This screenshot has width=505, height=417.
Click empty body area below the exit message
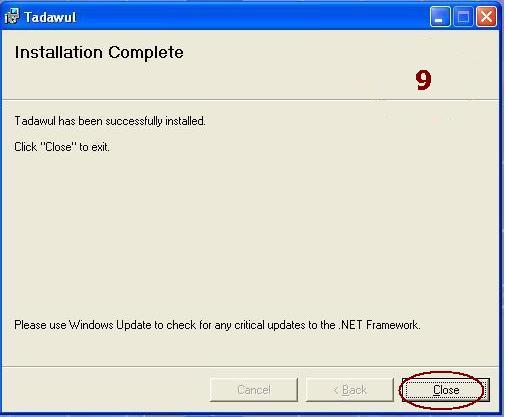click(x=250, y=233)
